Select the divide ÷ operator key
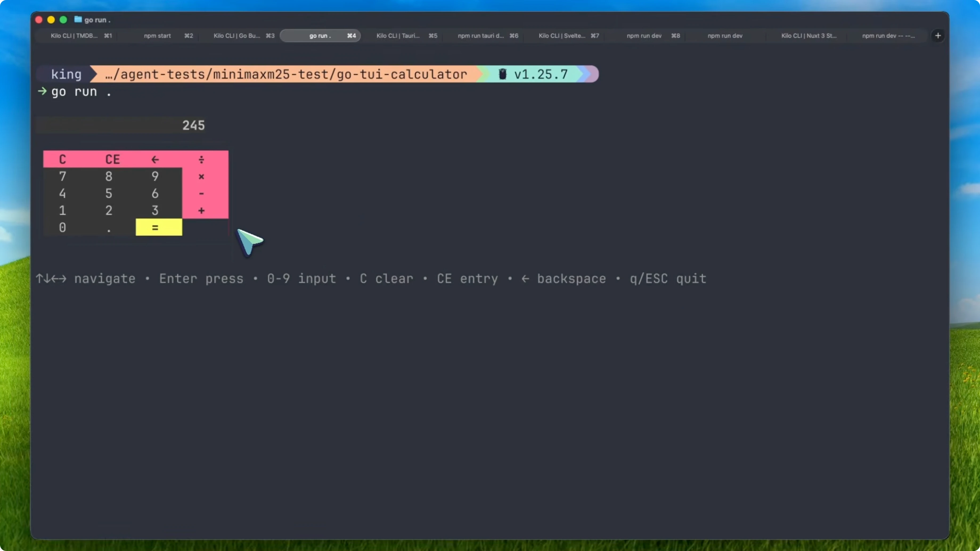This screenshot has width=980, height=551. click(x=201, y=159)
